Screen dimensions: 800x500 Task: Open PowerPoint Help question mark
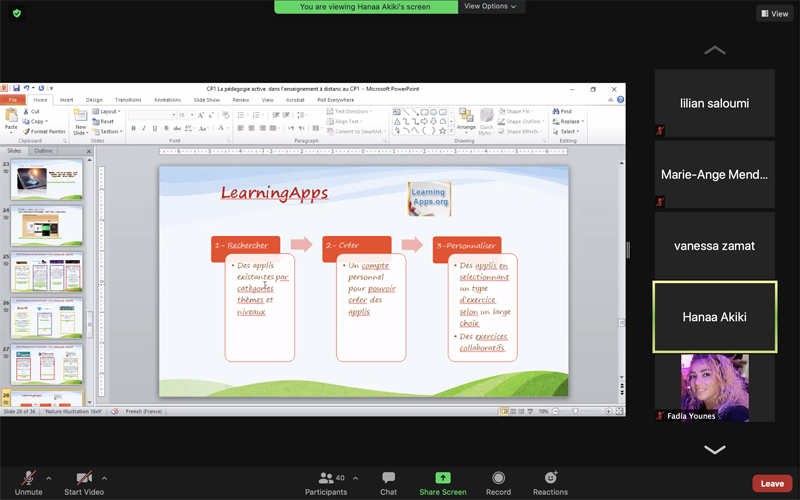tap(620, 100)
